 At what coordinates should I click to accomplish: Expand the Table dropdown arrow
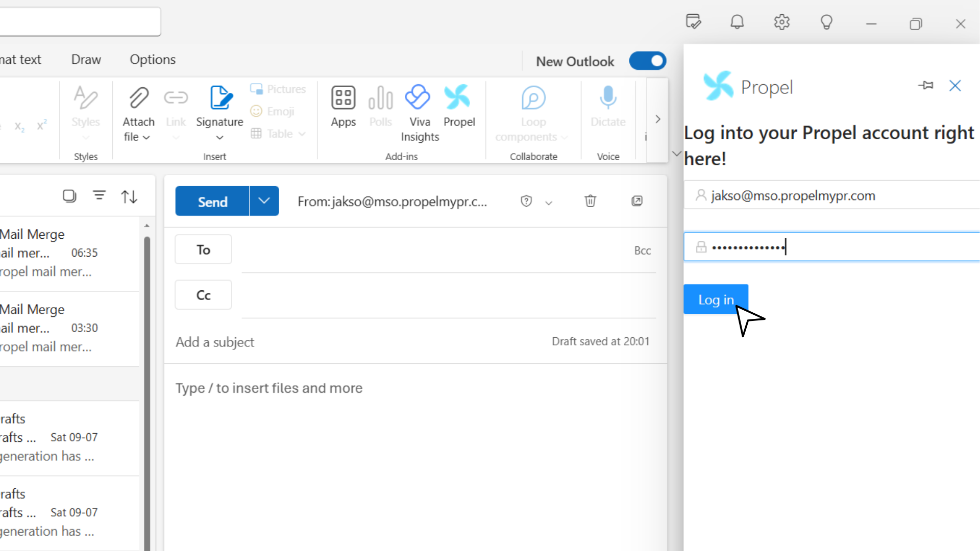[302, 134]
